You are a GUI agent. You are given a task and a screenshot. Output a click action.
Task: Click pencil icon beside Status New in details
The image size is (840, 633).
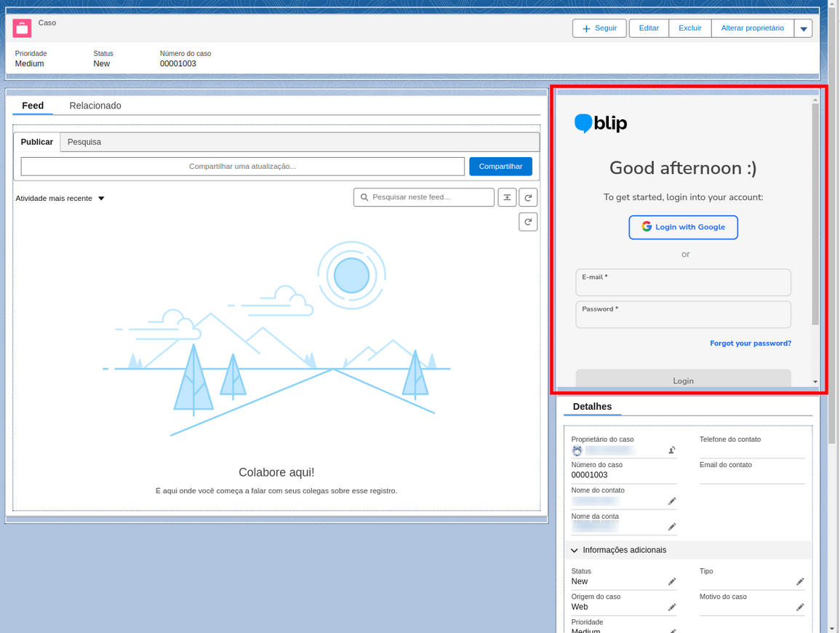pos(672,582)
